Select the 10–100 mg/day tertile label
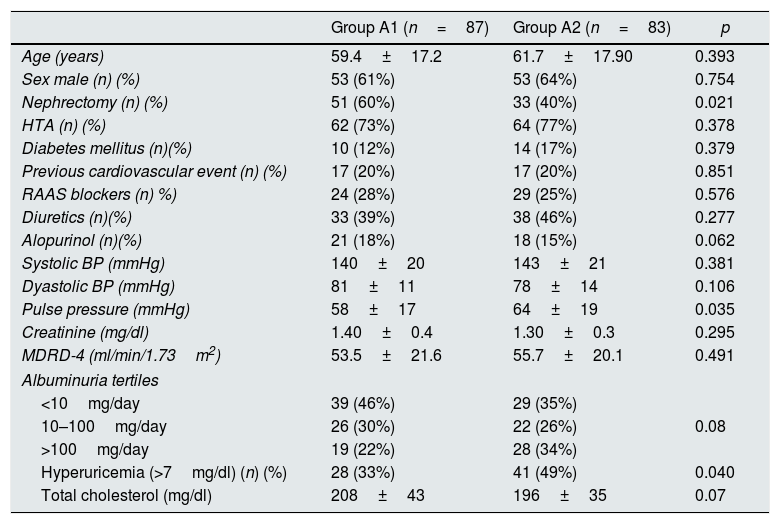780x524 pixels. 104,426
